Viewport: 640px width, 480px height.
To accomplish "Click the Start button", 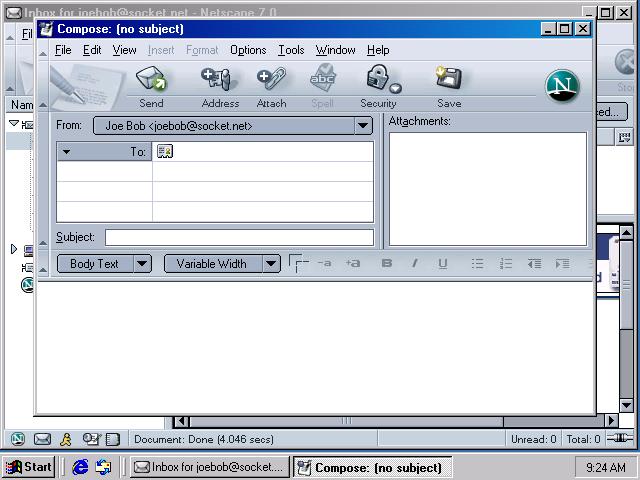I will 29,467.
